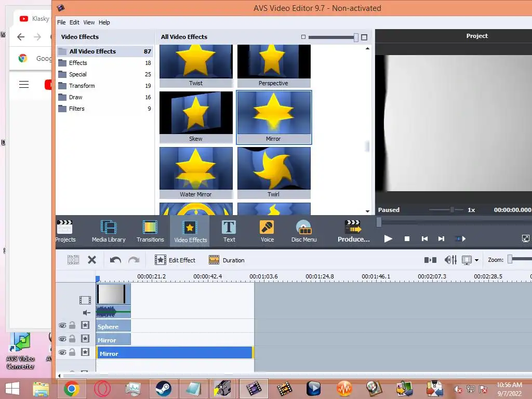The height and width of the screenshot is (399, 532).
Task: Open File Explorer from the taskbar
Action: [x=41, y=389]
